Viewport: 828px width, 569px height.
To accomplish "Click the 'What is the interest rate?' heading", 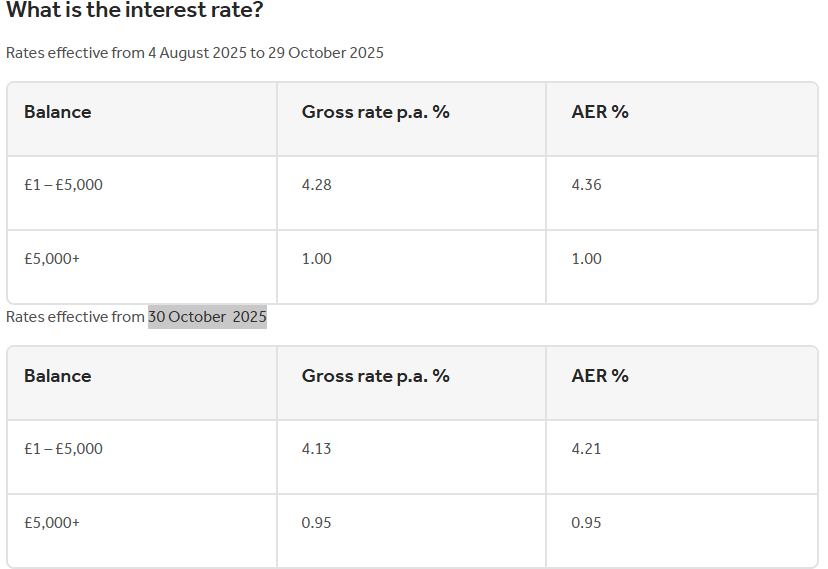I will click(135, 10).
